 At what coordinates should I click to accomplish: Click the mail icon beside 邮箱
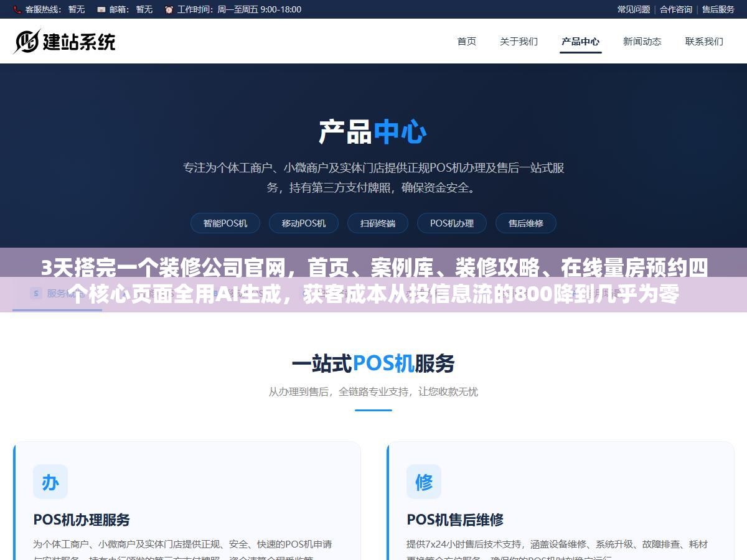101,9
